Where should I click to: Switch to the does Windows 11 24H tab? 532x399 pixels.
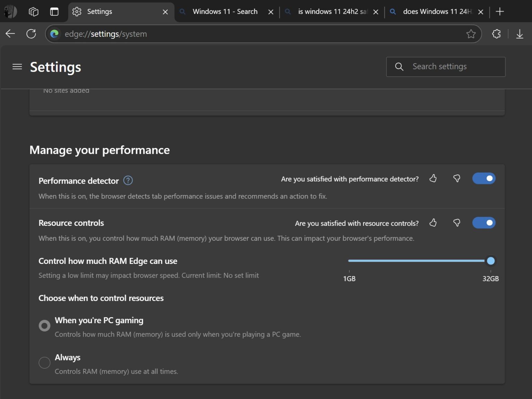[x=436, y=11]
